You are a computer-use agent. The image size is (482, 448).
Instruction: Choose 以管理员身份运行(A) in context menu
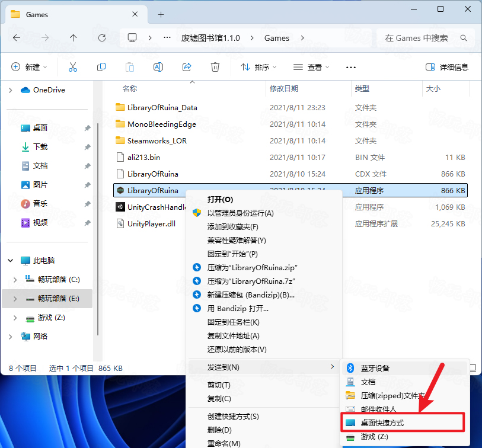[264, 213]
